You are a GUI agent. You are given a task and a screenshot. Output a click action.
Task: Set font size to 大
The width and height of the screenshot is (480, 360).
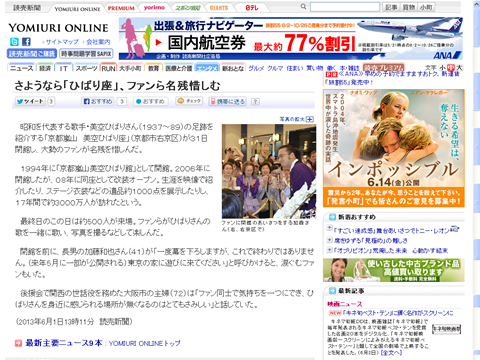459,68
